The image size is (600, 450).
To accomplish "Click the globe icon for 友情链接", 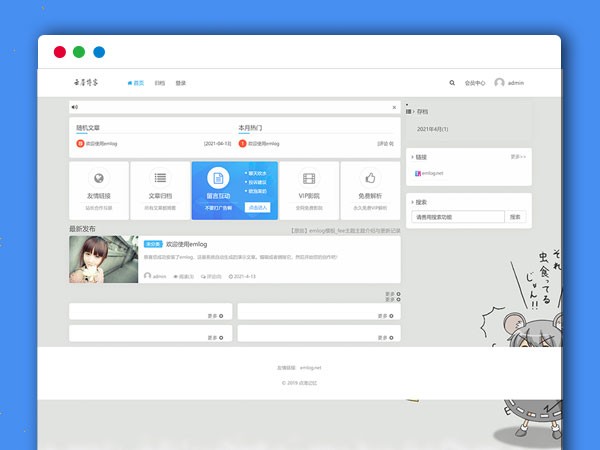I will coord(97,178).
